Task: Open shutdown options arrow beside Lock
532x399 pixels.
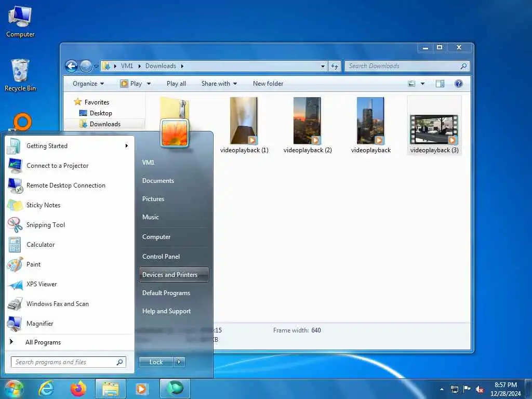Action: click(x=179, y=362)
